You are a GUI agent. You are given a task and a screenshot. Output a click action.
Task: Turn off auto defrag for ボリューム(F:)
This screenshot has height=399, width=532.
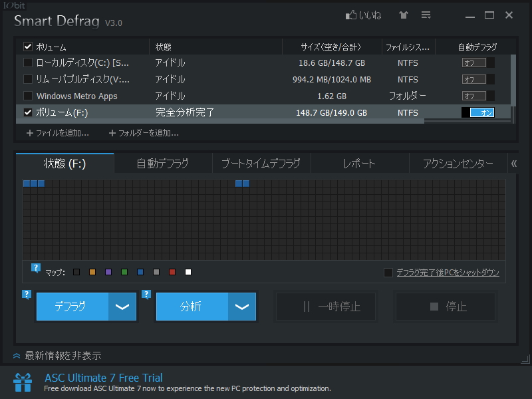tap(478, 112)
